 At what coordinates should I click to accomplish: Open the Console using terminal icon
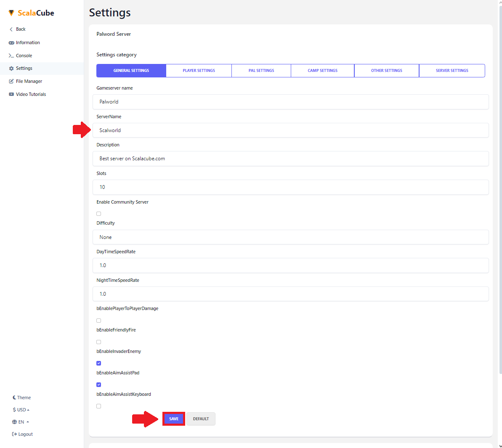11,55
